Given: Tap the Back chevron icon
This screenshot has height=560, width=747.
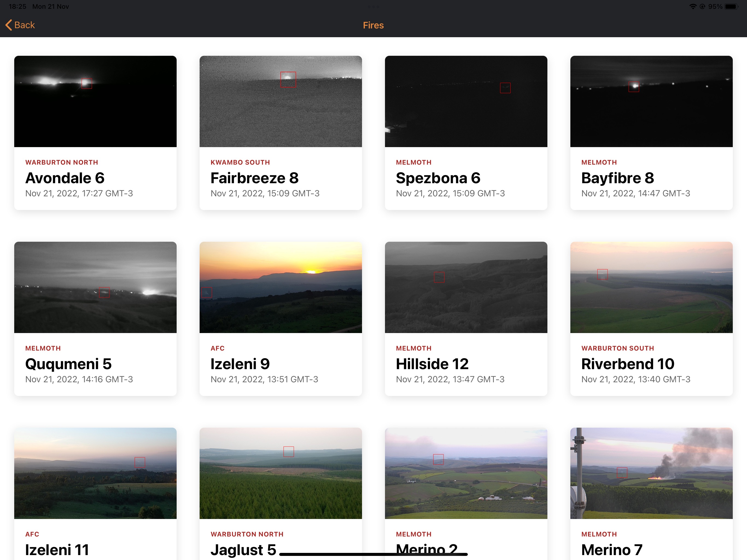Looking at the screenshot, I should 9,25.
